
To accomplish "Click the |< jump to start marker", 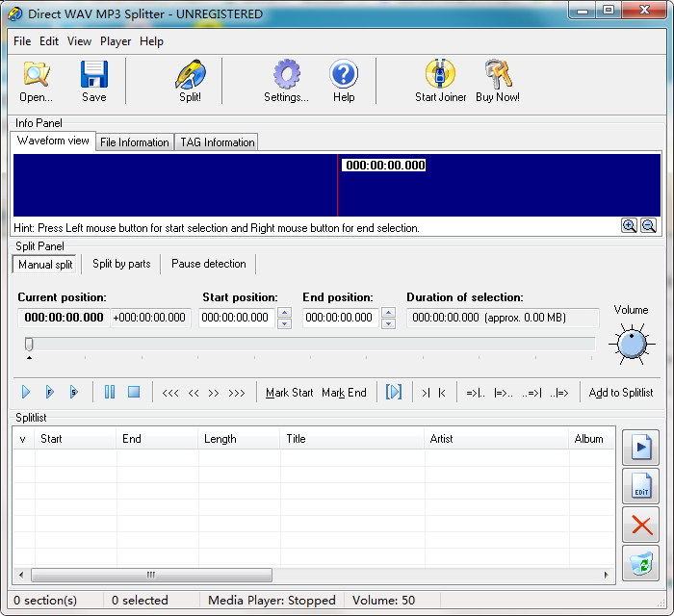I will click(442, 393).
